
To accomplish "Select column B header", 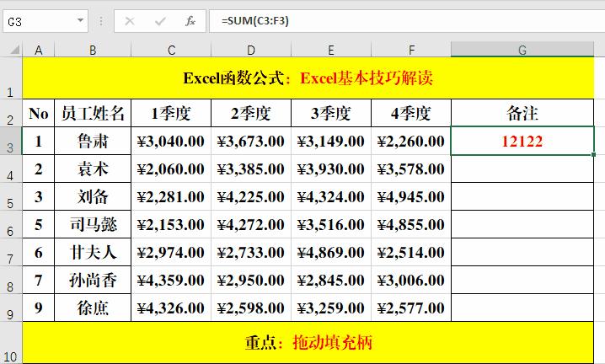I will [93, 50].
